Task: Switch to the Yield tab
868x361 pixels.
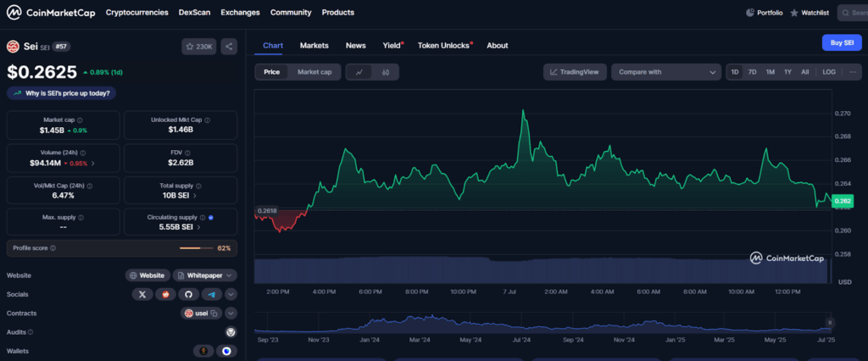Action: 392,46
